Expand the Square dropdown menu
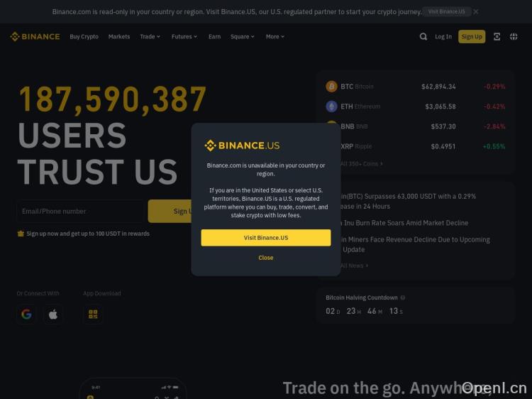This screenshot has width=532, height=399. [x=243, y=36]
